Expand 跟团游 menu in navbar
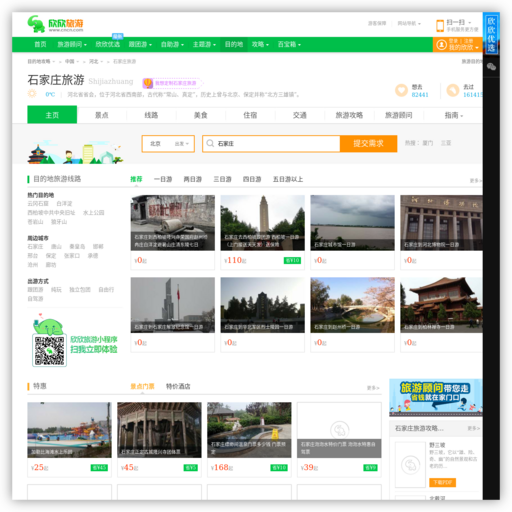This screenshot has height=512, width=512. pos(140,44)
